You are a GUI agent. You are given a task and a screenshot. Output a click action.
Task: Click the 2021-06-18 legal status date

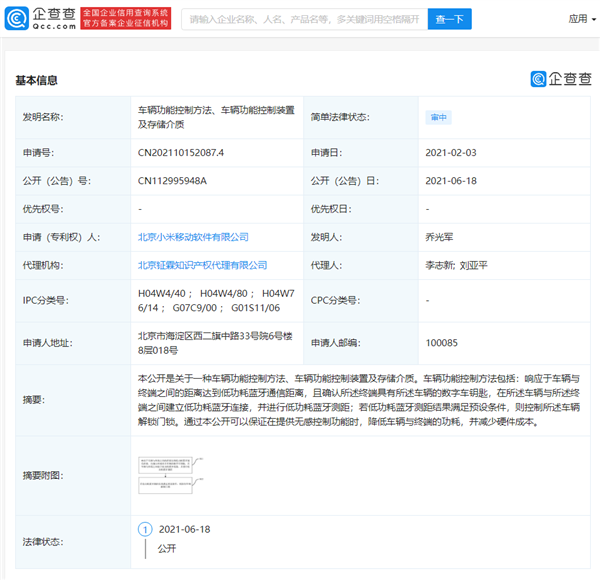(184, 529)
